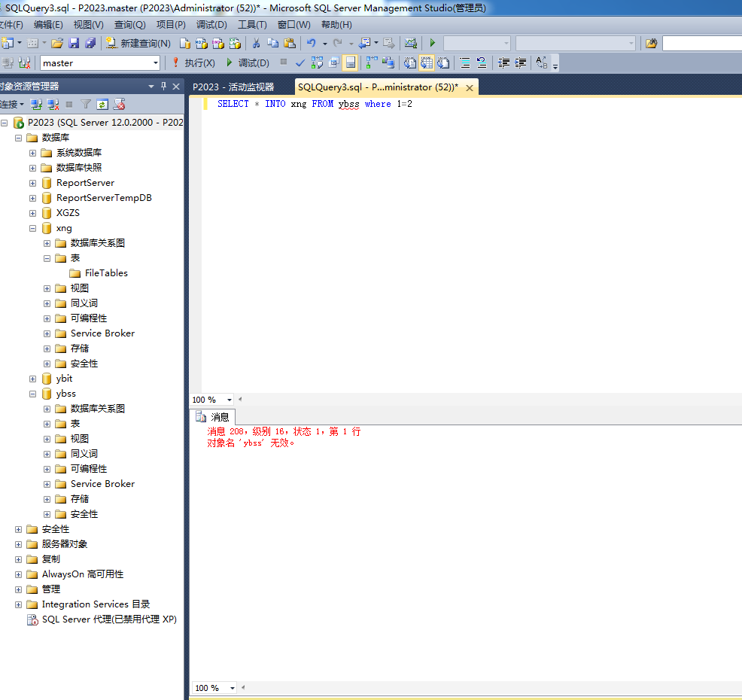This screenshot has width=742, height=700.
Task: Toggle auto-hide pin on Object Explorer
Action: click(x=163, y=87)
